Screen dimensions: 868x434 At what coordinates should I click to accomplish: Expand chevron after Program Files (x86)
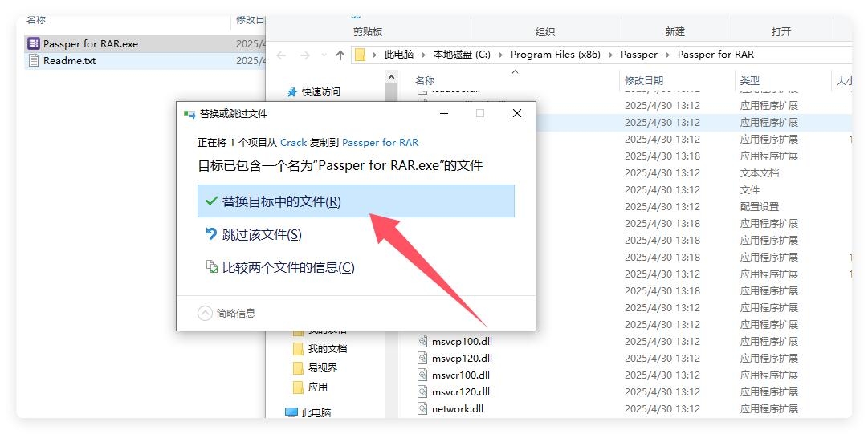pos(610,55)
